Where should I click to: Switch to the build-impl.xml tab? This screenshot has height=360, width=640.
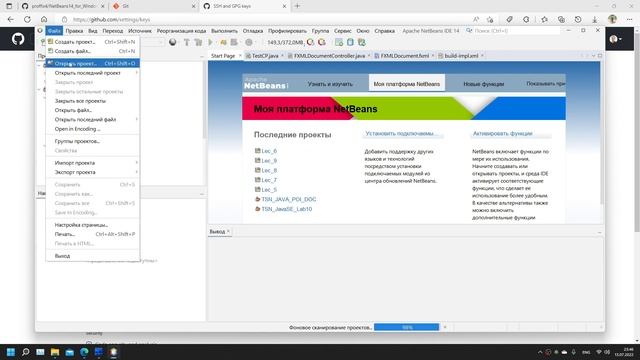(461, 56)
